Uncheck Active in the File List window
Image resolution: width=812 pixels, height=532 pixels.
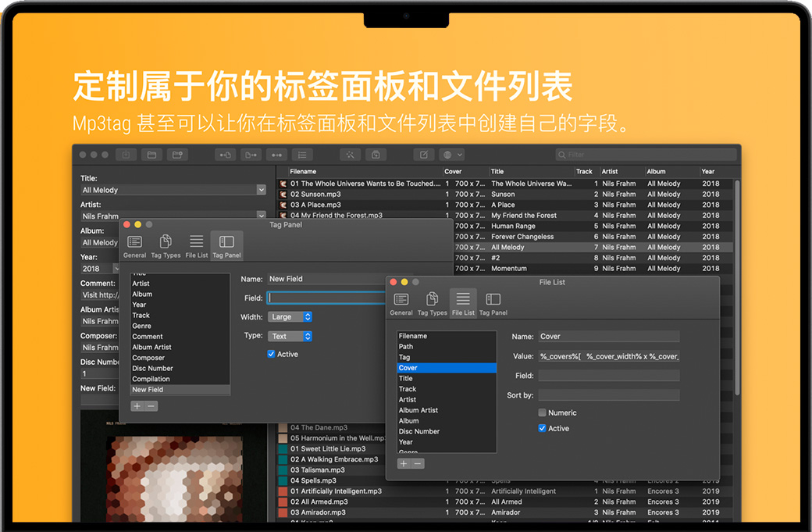[x=543, y=428]
